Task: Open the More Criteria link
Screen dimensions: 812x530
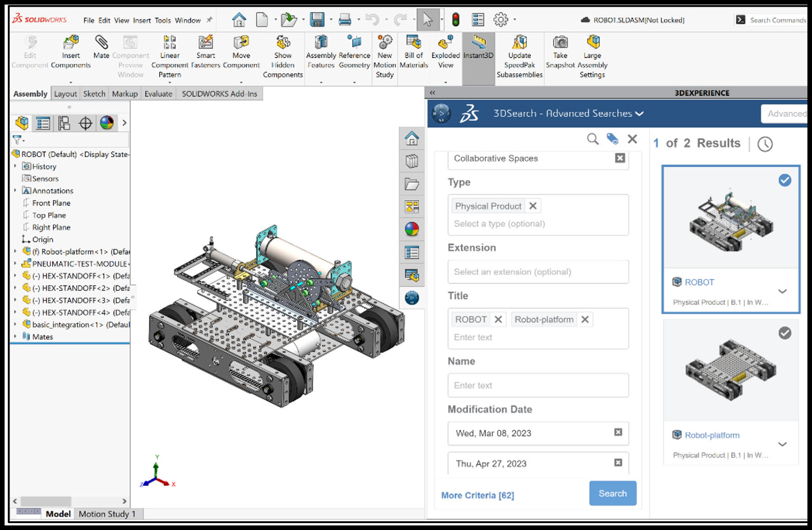Action: click(x=478, y=495)
